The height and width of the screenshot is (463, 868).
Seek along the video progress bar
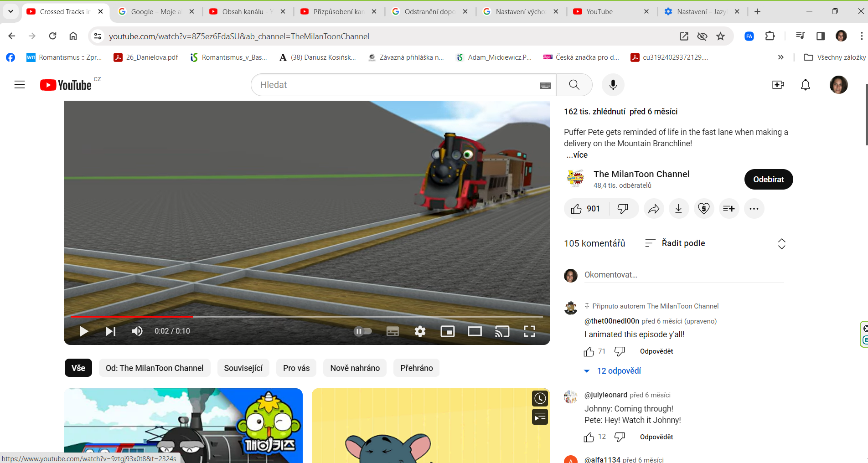[307, 316]
